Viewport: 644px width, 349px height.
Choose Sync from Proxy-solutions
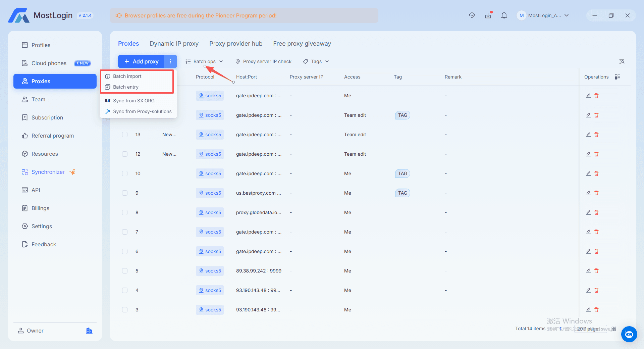(138, 111)
